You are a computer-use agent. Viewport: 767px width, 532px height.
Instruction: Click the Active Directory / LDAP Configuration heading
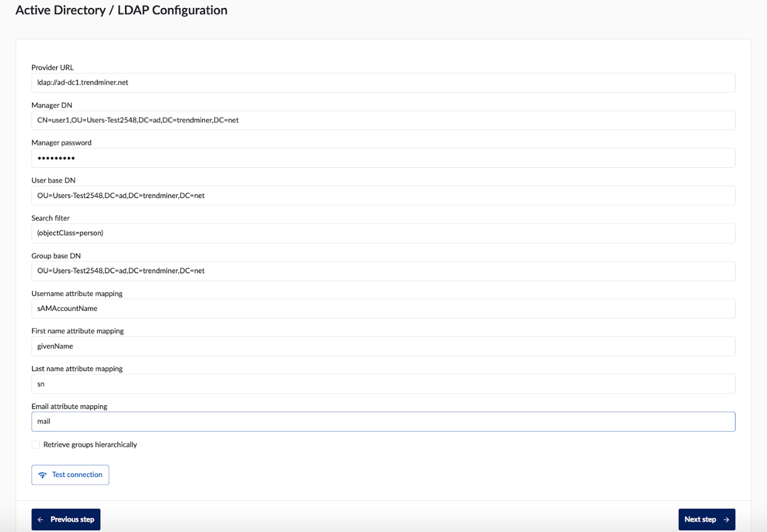pyautogui.click(x=121, y=10)
